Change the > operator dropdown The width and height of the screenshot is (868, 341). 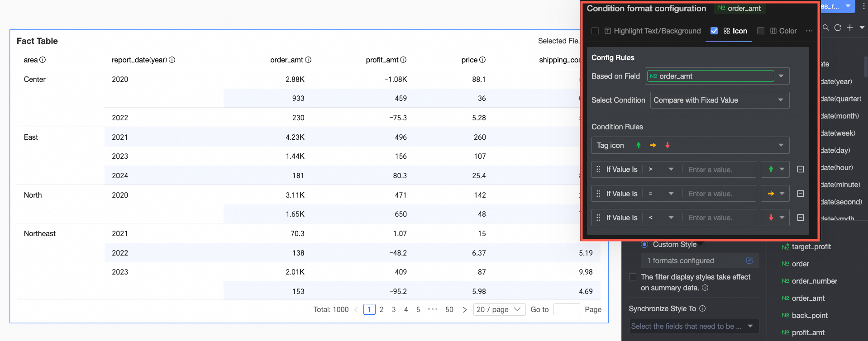pos(661,169)
